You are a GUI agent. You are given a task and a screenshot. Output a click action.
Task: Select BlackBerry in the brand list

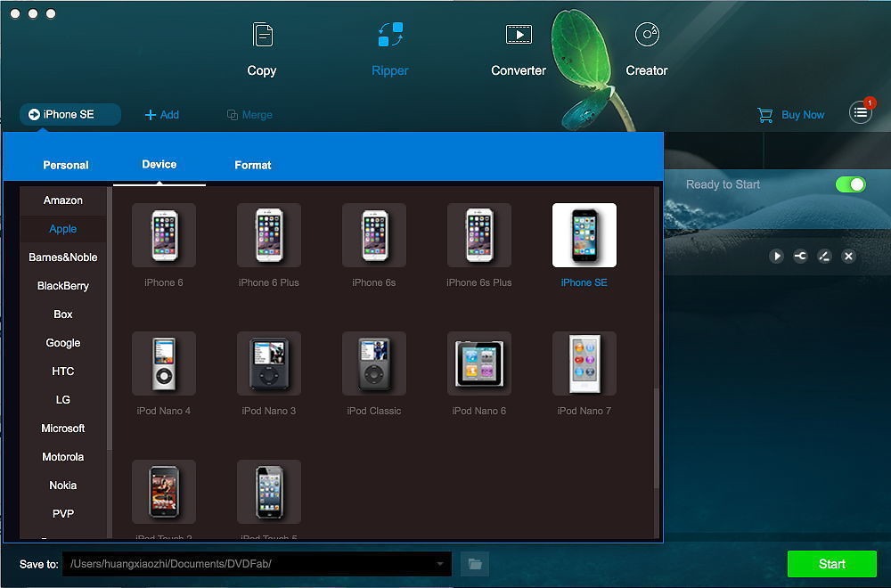click(63, 286)
